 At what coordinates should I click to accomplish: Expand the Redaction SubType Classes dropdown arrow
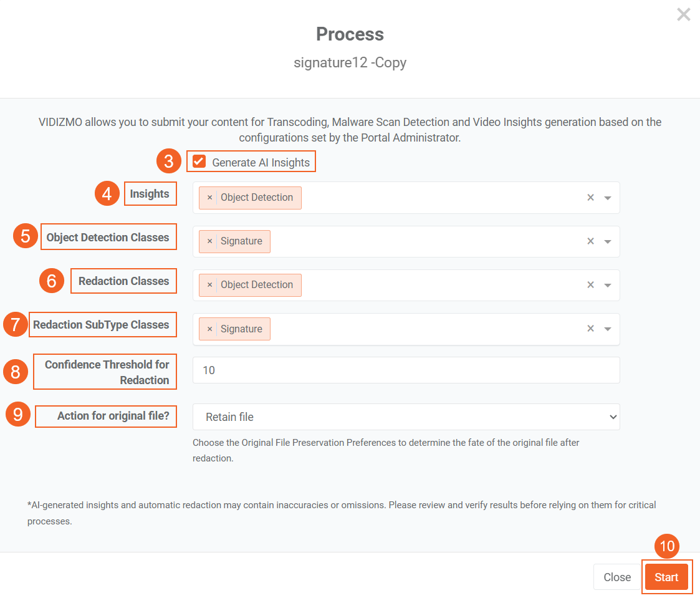pos(608,329)
